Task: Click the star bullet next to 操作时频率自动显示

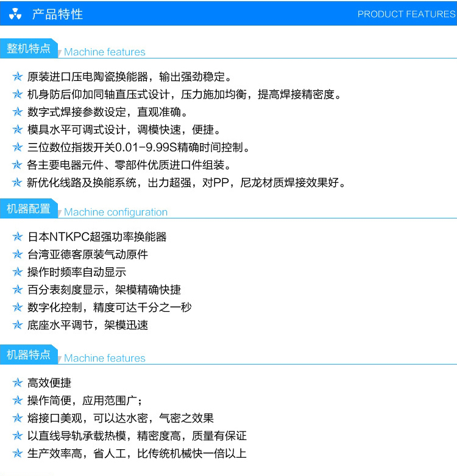Action: [x=17, y=273]
